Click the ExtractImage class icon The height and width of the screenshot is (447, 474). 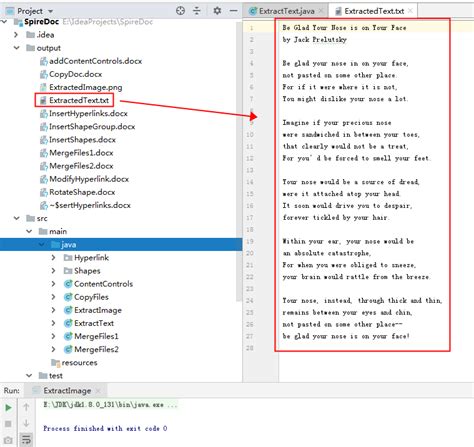[x=68, y=310]
